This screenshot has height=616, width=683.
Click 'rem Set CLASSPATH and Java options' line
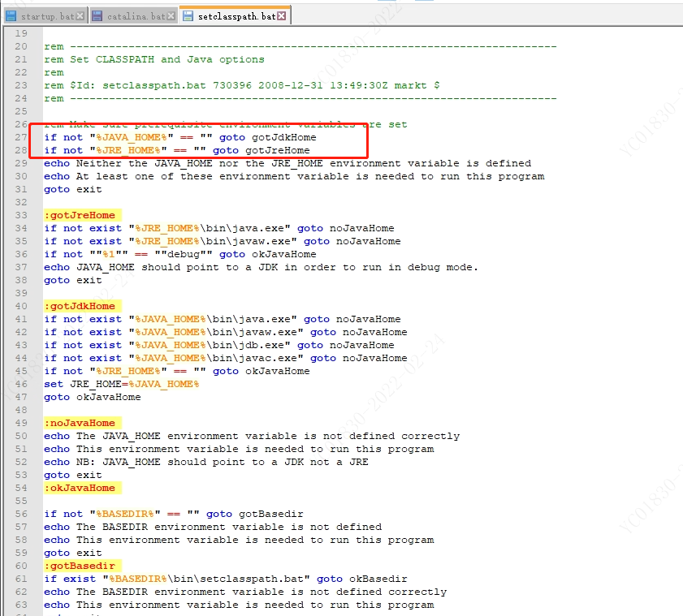point(154,59)
